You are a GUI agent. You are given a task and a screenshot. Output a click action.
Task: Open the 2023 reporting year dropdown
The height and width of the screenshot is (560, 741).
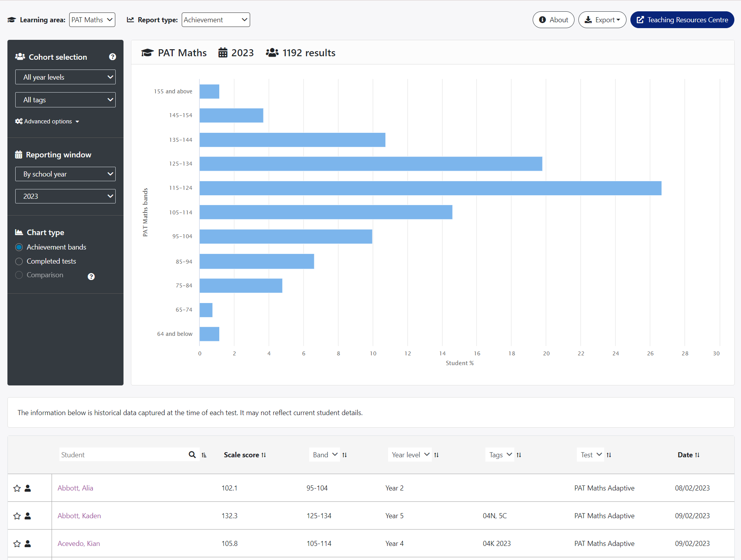point(65,196)
